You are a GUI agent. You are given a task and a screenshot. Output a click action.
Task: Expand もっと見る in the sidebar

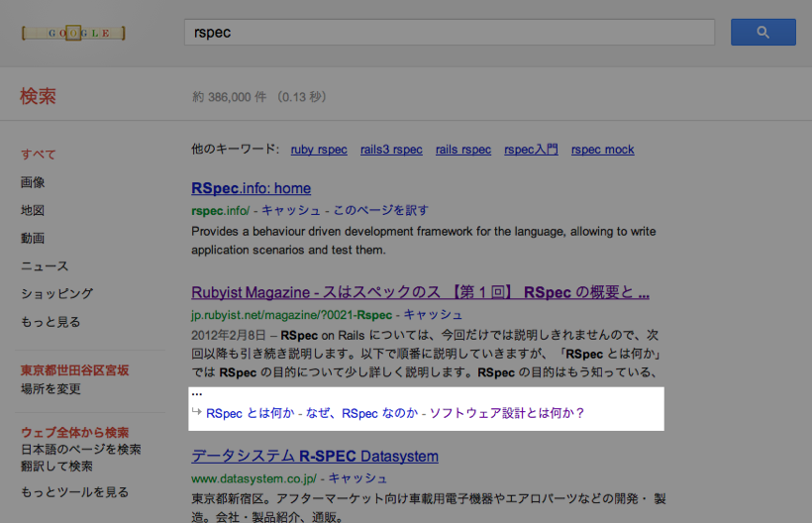[51, 321]
